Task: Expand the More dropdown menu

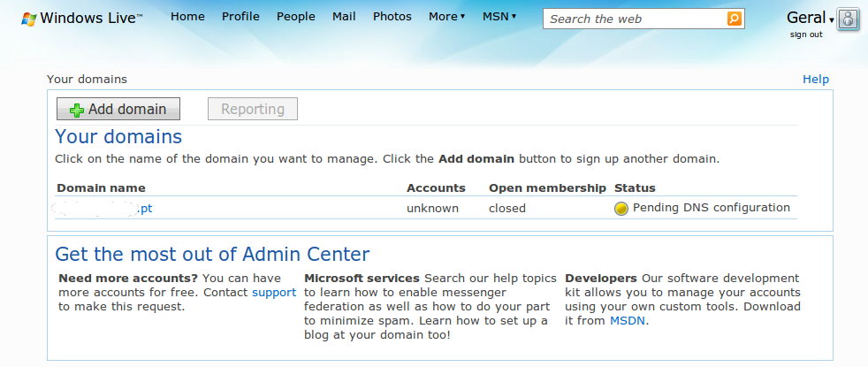Action: (446, 17)
